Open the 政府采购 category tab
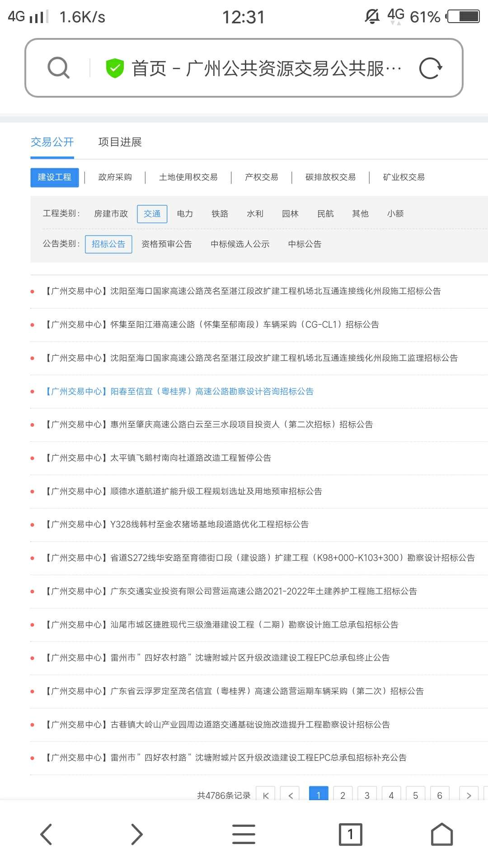This screenshot has width=488, height=868. coord(115,177)
